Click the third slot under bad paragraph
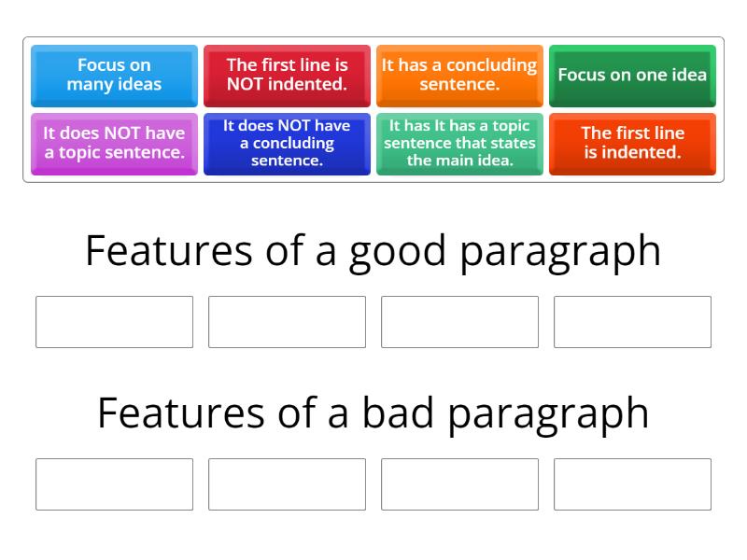The image size is (747, 560). [x=459, y=484]
